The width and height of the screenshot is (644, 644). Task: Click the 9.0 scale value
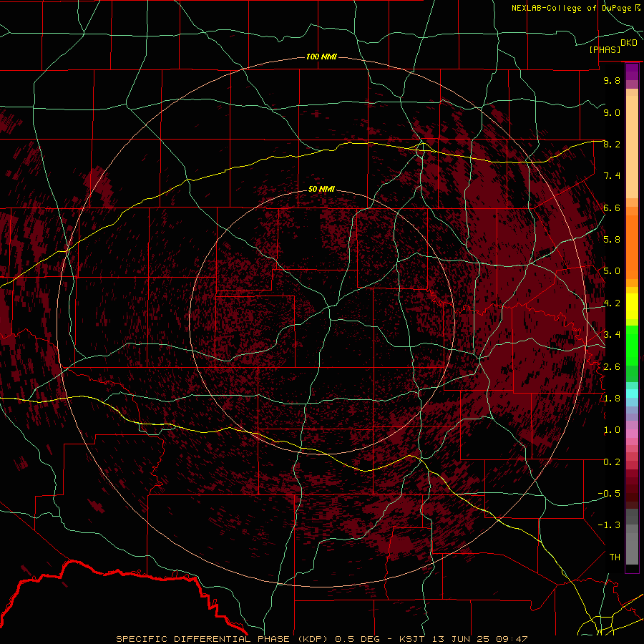612,112
